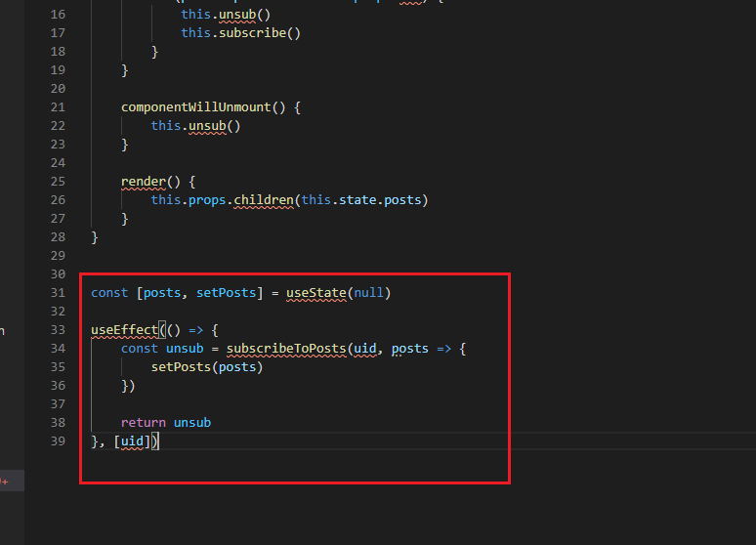
Task: Click the 'null' argument in useState
Action: [x=368, y=293]
